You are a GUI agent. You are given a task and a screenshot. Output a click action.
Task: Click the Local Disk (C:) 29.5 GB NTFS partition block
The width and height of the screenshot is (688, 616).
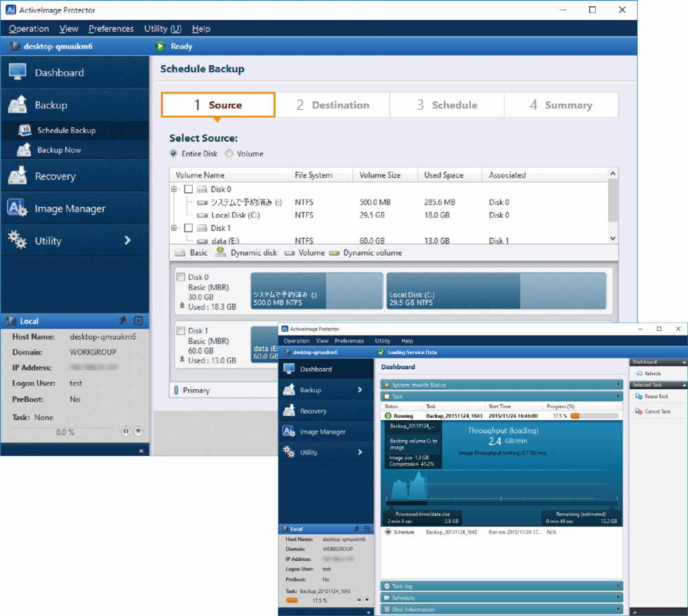(x=496, y=291)
